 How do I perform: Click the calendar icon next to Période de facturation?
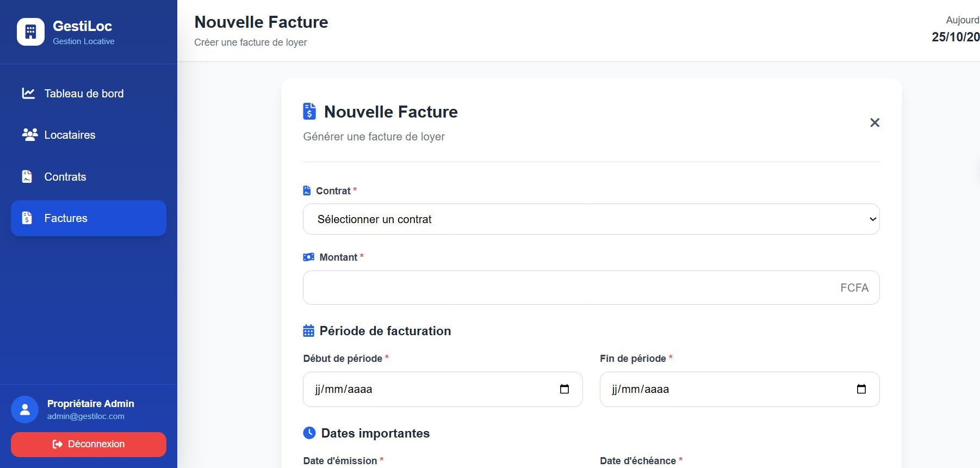click(308, 331)
